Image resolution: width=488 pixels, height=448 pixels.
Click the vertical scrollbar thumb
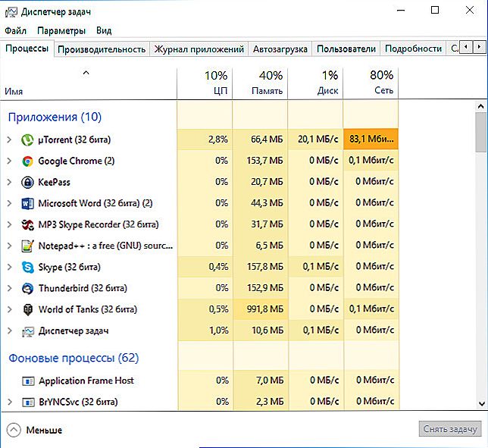(481, 133)
